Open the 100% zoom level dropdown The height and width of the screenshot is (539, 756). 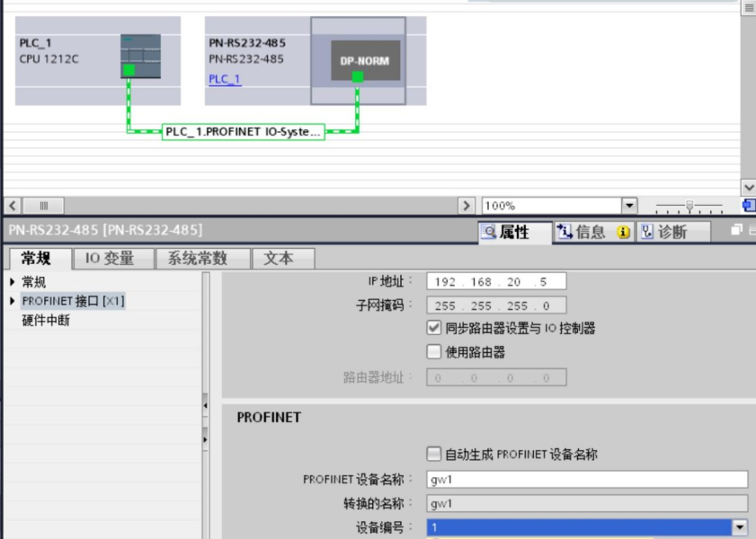pyautogui.click(x=629, y=206)
